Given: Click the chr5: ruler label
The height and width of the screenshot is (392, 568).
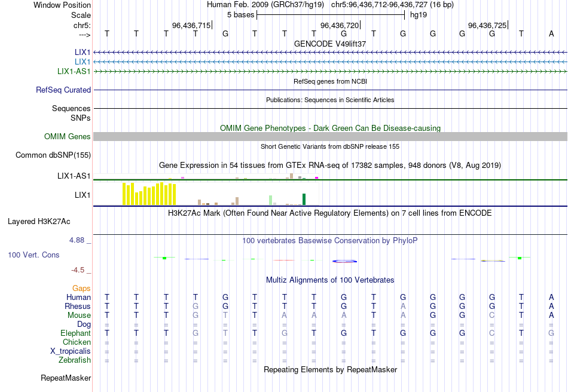Looking at the screenshot, I should click(82, 25).
